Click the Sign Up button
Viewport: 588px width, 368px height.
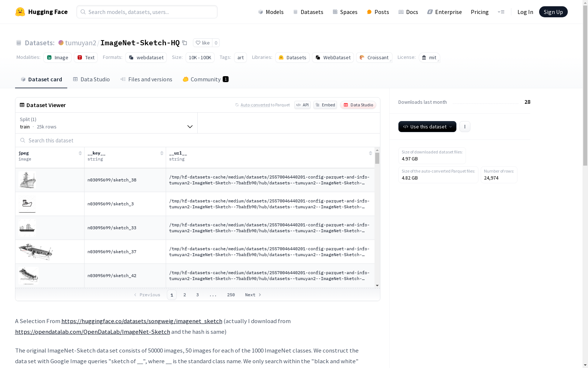[553, 12]
